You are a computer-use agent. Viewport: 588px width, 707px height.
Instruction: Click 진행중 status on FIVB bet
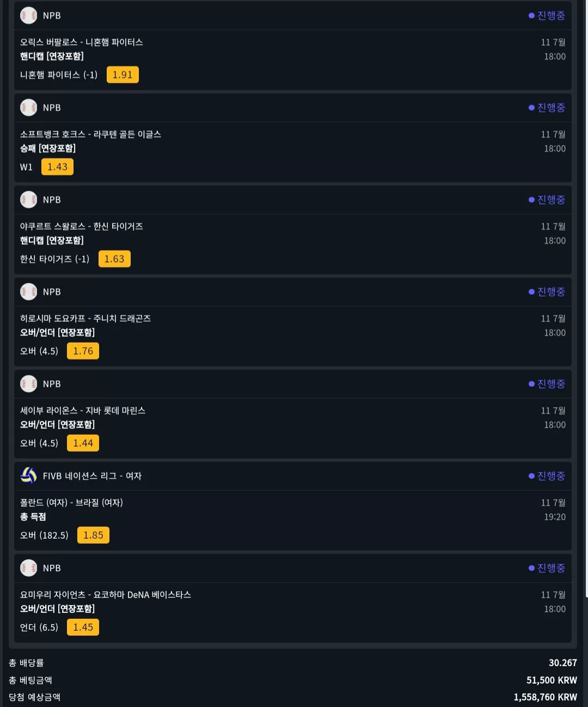(x=547, y=476)
